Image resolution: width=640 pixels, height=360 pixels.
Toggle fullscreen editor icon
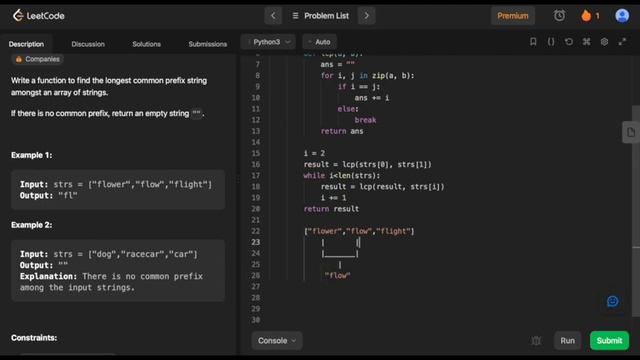[x=622, y=42]
